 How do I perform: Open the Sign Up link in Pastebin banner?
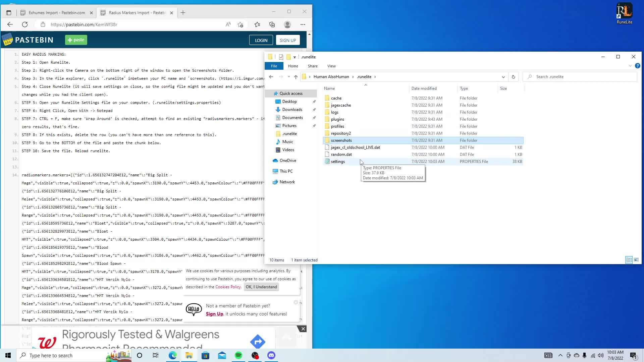(x=214, y=314)
